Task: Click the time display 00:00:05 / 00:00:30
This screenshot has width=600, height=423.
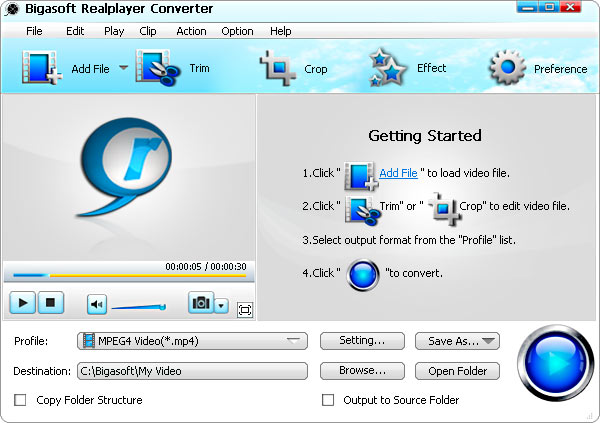Action: point(206,266)
